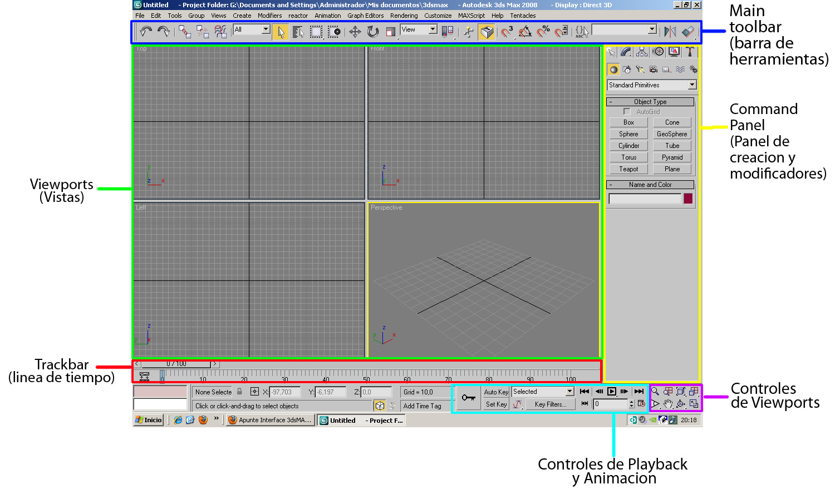Click the Set Key button
The image size is (835, 504).
[x=496, y=404]
